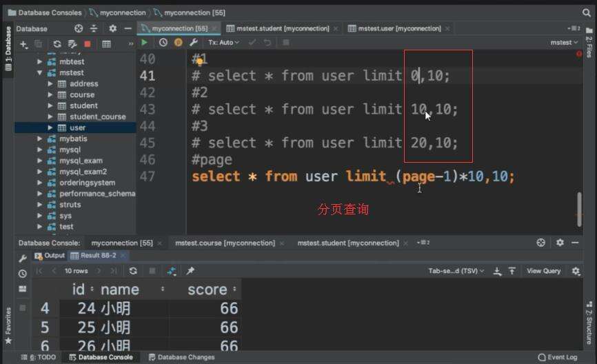Open the TODO tool window
This screenshot has width=597, height=364.
[x=39, y=358]
